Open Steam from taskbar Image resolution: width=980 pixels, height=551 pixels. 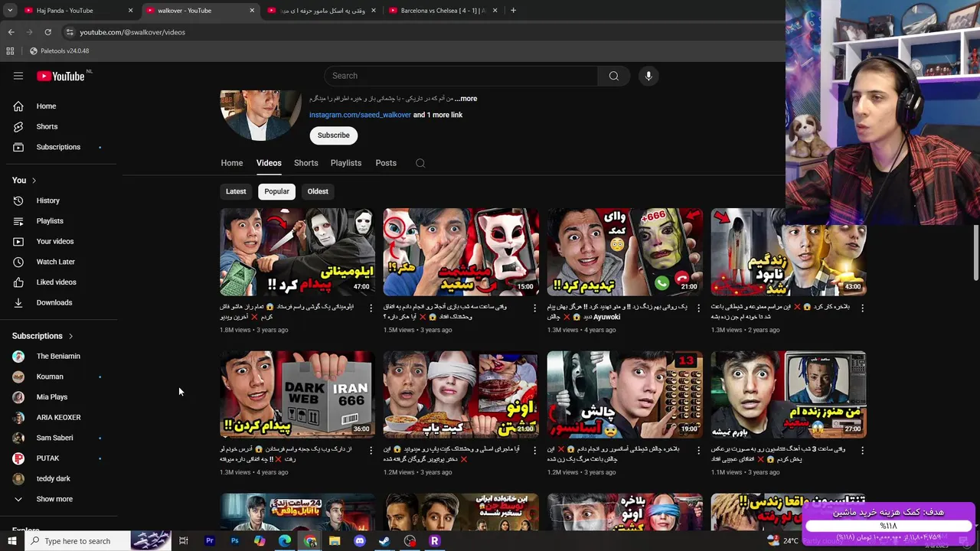384,541
